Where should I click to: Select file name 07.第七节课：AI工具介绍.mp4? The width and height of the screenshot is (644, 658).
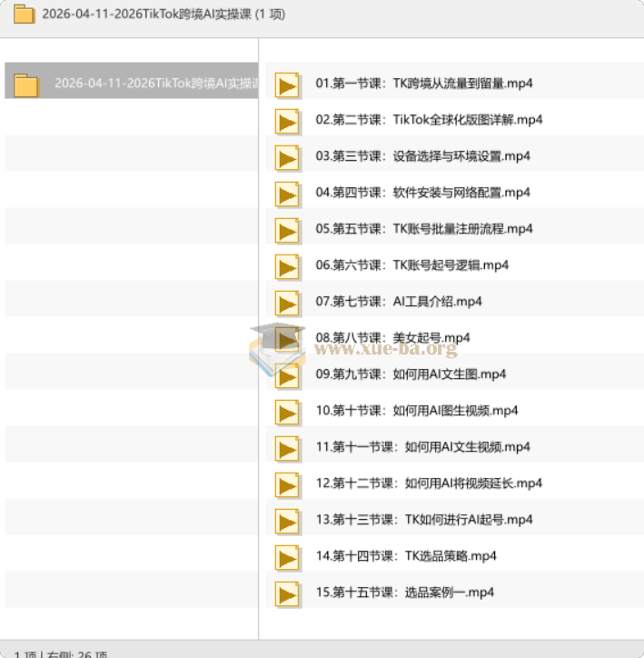tap(399, 302)
